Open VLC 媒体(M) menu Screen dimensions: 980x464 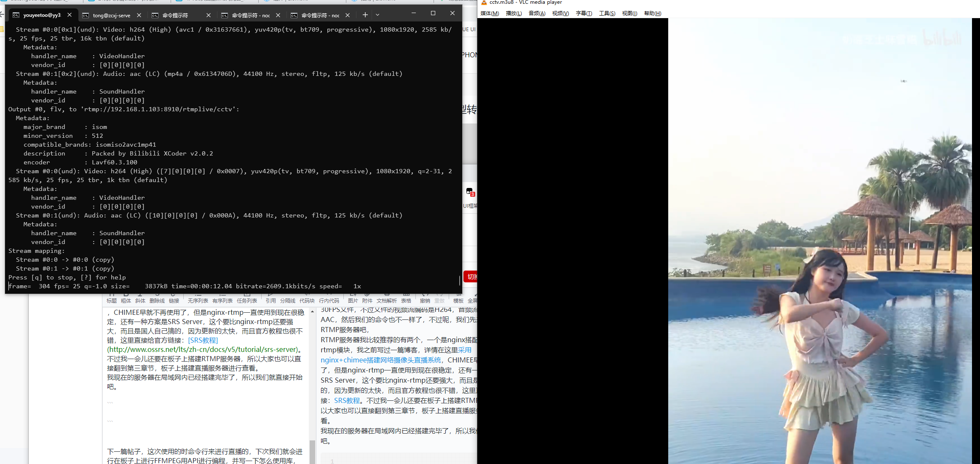[490, 13]
